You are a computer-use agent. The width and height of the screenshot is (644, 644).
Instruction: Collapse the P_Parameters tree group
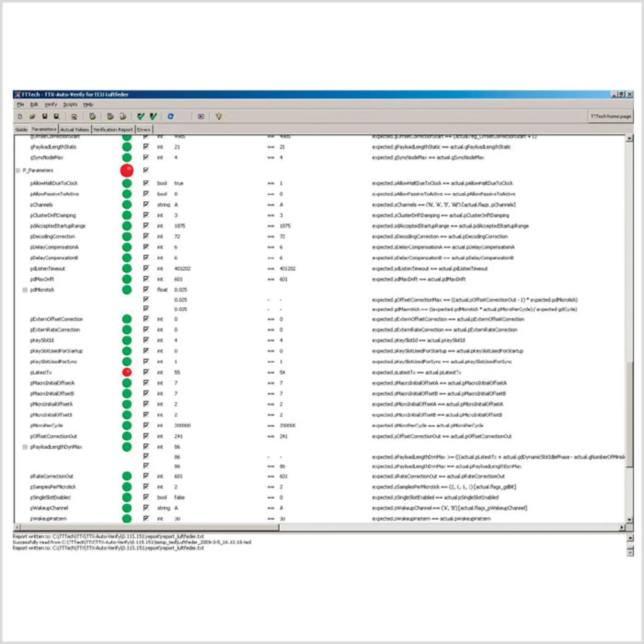click(x=18, y=171)
